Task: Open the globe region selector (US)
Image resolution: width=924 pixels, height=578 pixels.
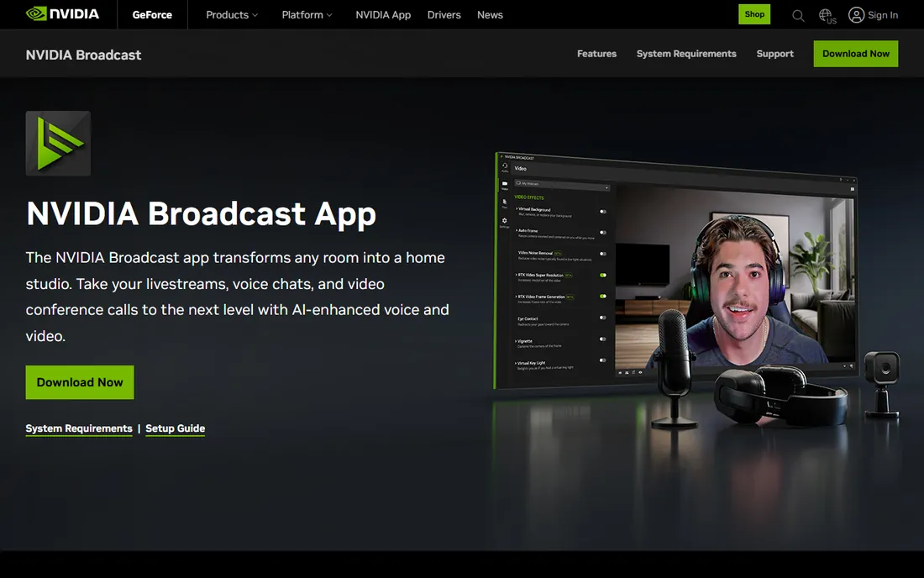Action: [x=827, y=16]
